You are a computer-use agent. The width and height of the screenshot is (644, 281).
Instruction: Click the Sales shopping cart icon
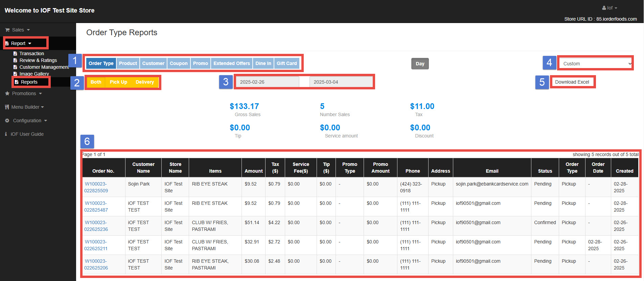tap(7, 30)
